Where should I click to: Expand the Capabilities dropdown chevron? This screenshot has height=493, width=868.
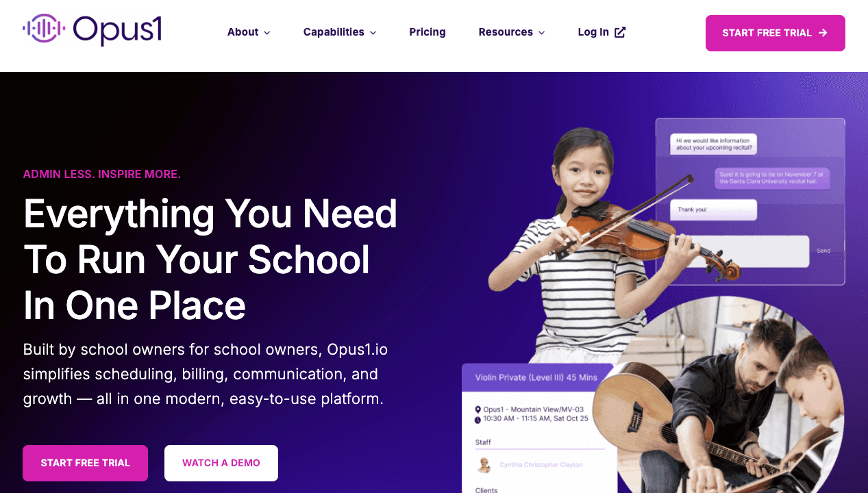[373, 33]
